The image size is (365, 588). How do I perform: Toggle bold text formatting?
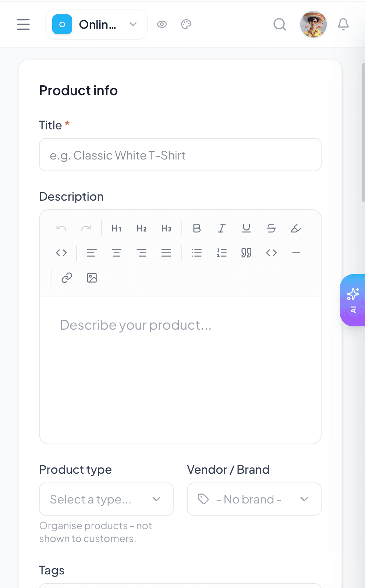196,228
